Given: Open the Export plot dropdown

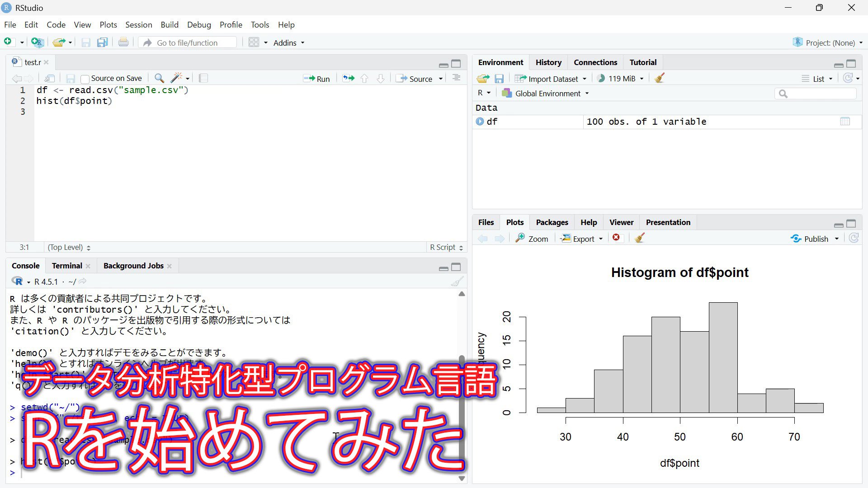Looking at the screenshot, I should point(582,239).
